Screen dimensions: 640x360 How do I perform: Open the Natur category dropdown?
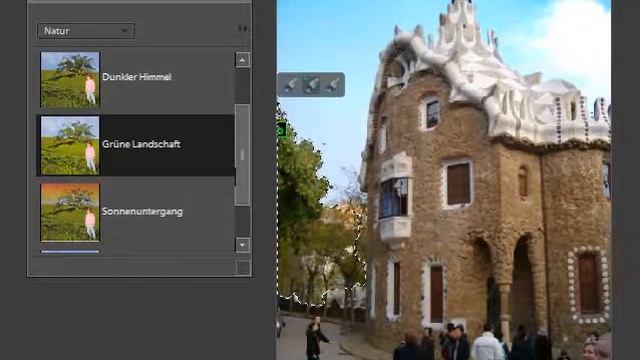tap(86, 31)
